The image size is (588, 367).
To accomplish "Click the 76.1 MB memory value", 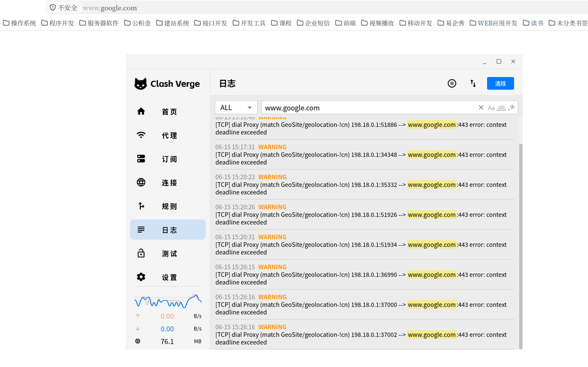I will [167, 342].
